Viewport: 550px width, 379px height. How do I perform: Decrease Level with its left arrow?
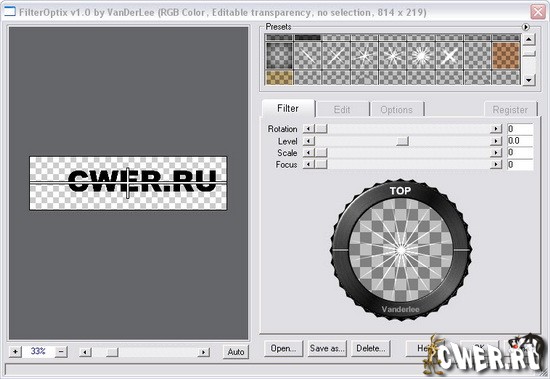pyautogui.click(x=308, y=141)
